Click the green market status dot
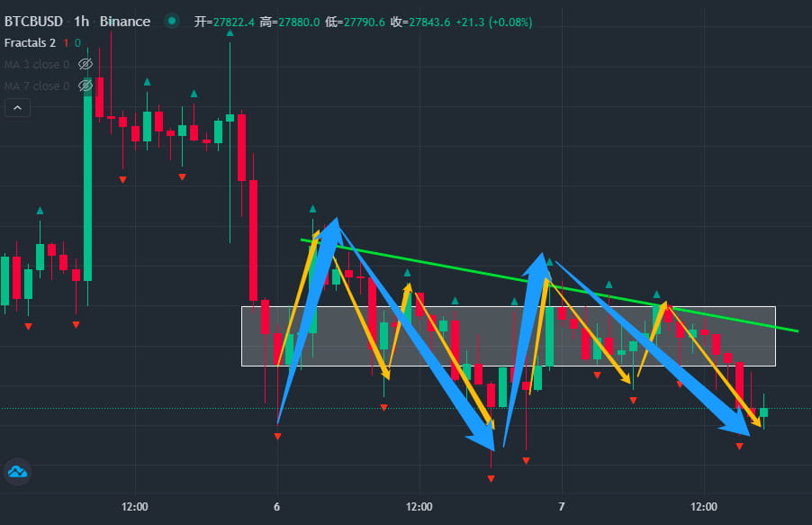The width and height of the screenshot is (812, 525). [x=171, y=22]
